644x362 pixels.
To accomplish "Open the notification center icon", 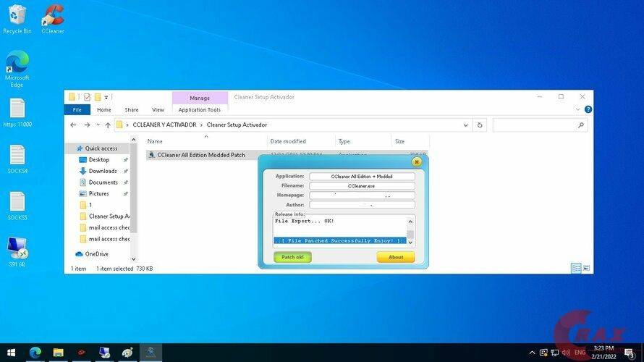I will 630,353.
